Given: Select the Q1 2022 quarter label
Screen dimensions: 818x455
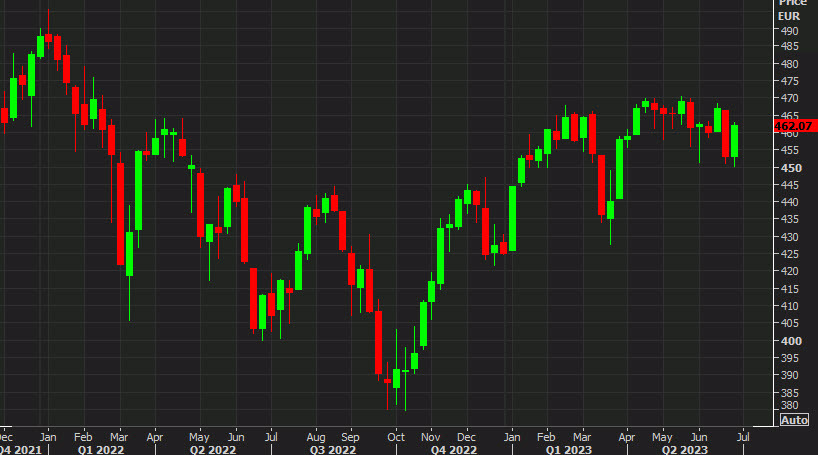Looking at the screenshot, I should (101, 450).
